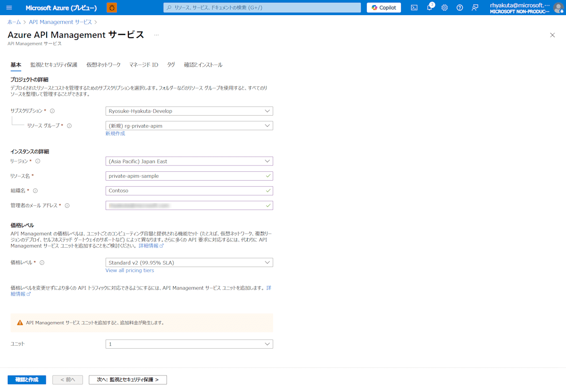Click 詳細情報 link in pricing description
The width and height of the screenshot is (566, 392).
(x=151, y=246)
